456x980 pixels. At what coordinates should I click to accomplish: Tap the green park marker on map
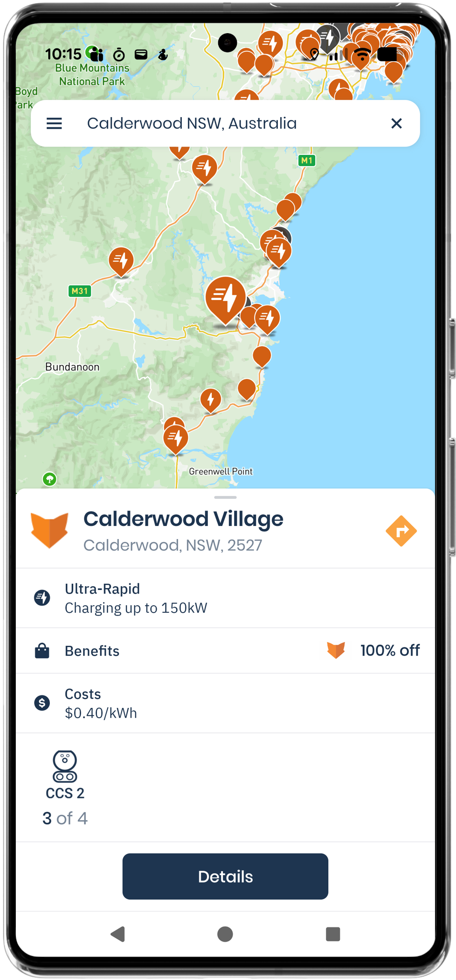pos(49,479)
